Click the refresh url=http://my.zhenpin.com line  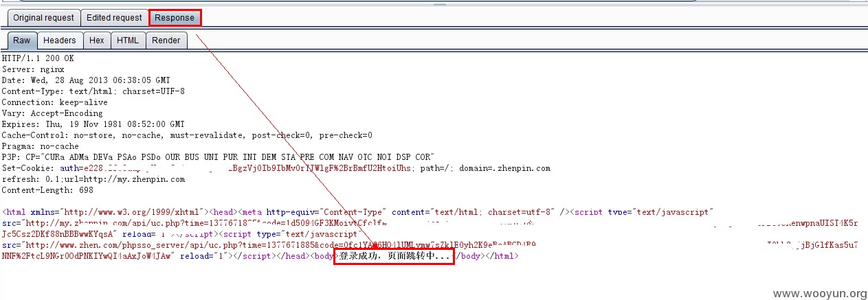point(93,179)
